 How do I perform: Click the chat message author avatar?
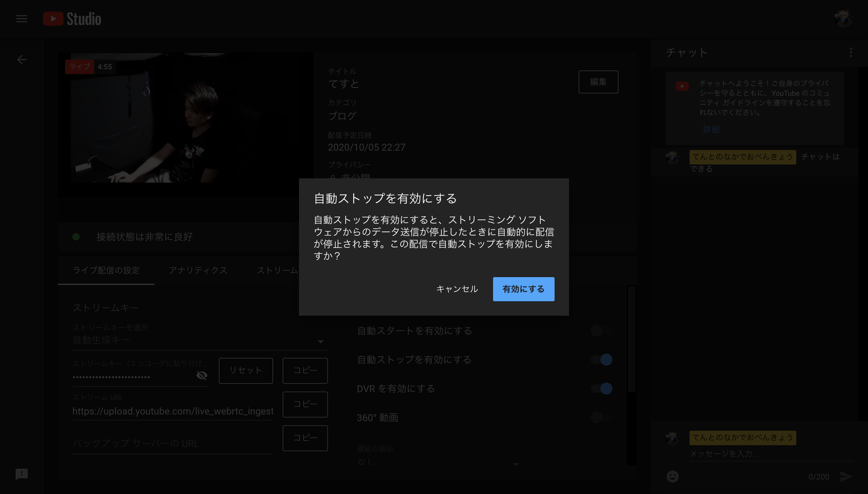point(672,158)
